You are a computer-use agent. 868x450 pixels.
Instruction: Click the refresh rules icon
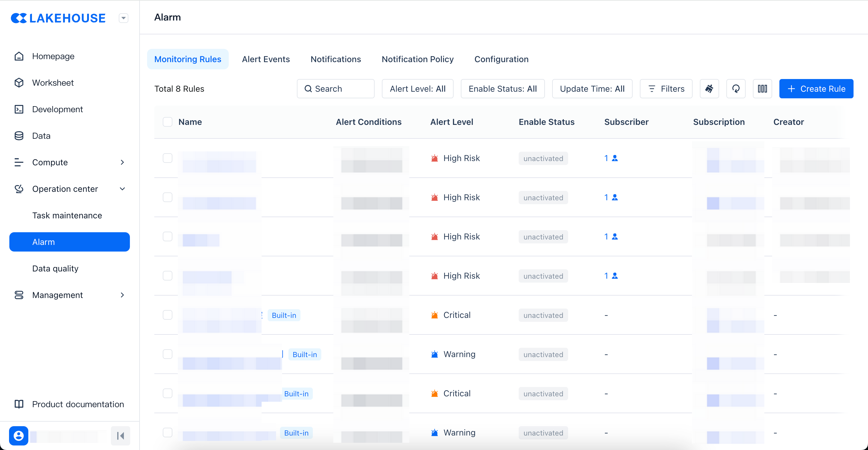(736, 89)
